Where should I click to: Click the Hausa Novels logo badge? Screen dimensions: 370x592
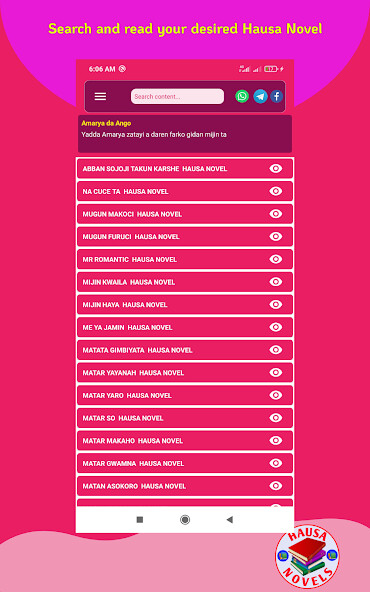click(307, 556)
